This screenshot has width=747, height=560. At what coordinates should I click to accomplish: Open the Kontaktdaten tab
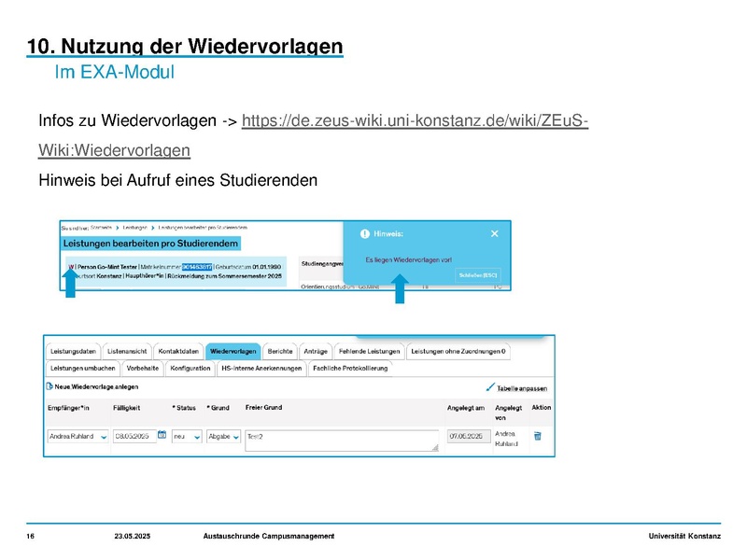click(x=178, y=352)
